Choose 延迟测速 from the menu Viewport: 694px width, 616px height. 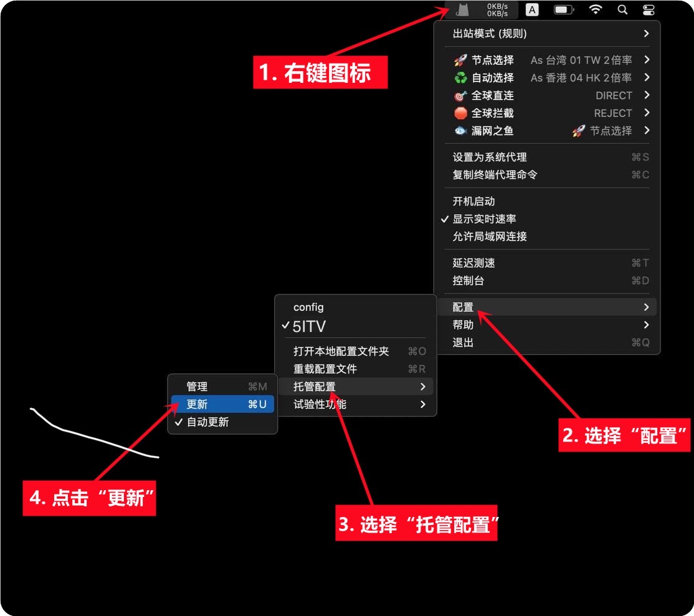coord(474,263)
